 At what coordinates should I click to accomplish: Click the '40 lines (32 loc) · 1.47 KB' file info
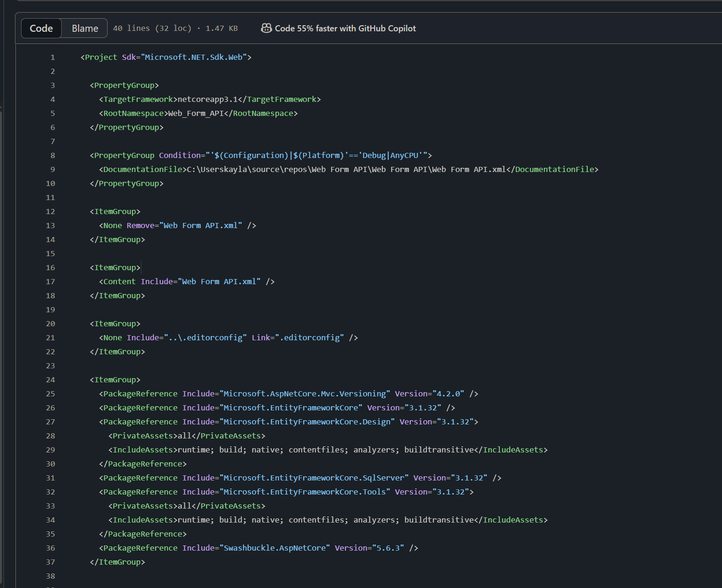click(175, 29)
